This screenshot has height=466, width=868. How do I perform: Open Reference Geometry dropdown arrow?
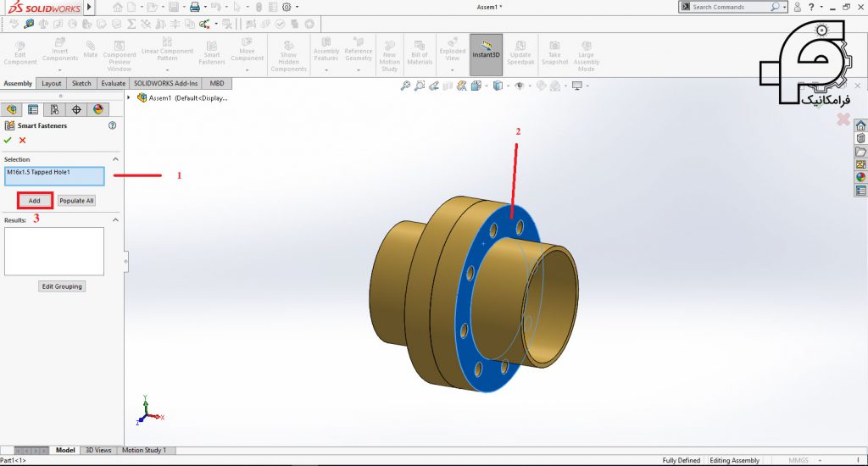point(359,69)
